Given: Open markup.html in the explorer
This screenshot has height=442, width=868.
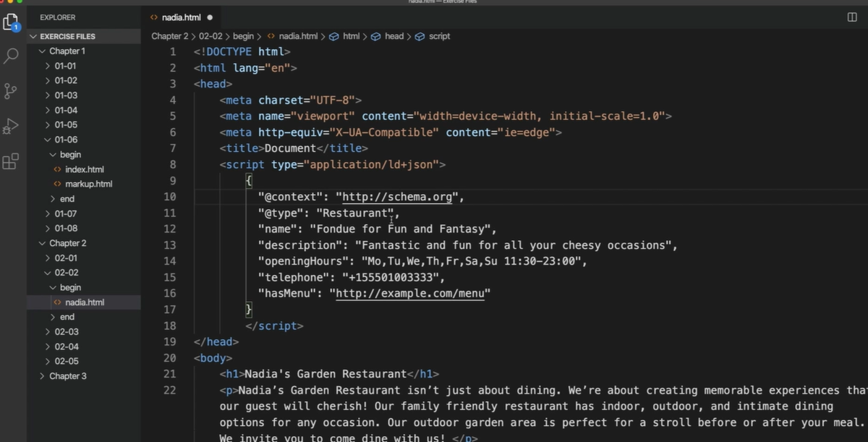Looking at the screenshot, I should [84, 184].
